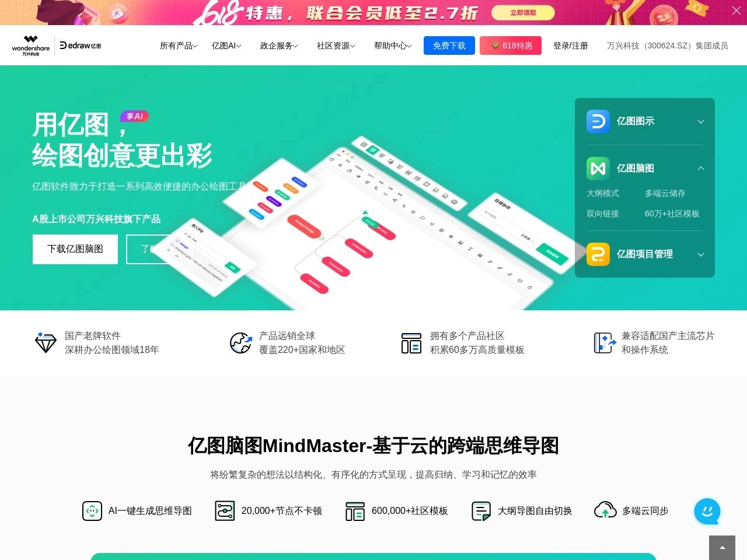
Task: Click the AI一键生成思维导图 feature icon
Action: point(92,510)
